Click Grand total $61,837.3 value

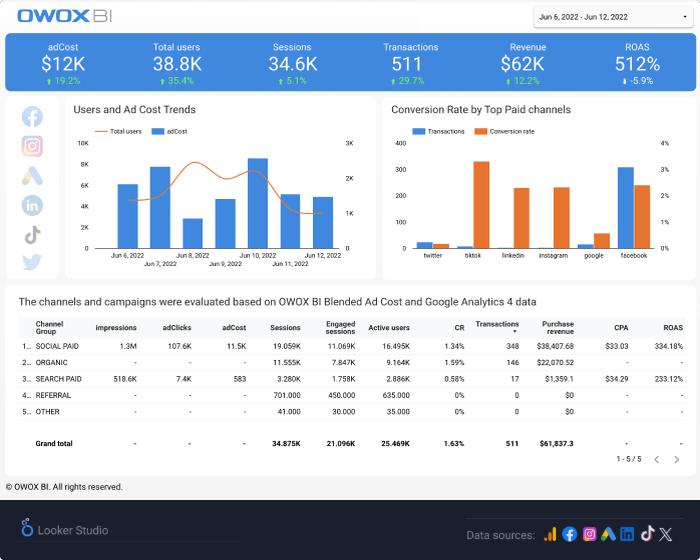pyautogui.click(x=556, y=443)
